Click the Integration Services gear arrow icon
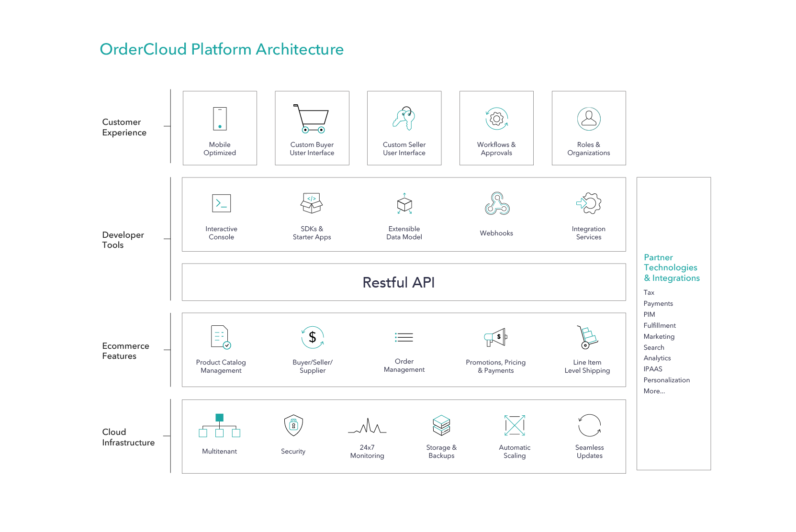Viewport: 796px width, 532px height. (589, 203)
